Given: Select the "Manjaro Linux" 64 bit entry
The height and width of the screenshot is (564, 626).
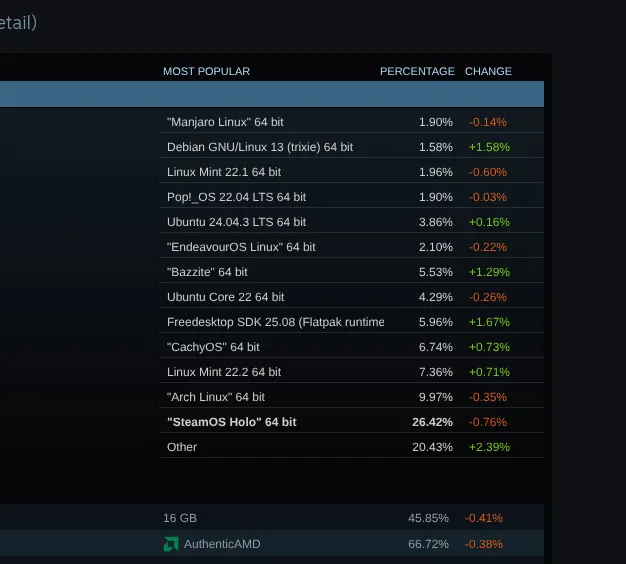Looking at the screenshot, I should pos(225,122).
